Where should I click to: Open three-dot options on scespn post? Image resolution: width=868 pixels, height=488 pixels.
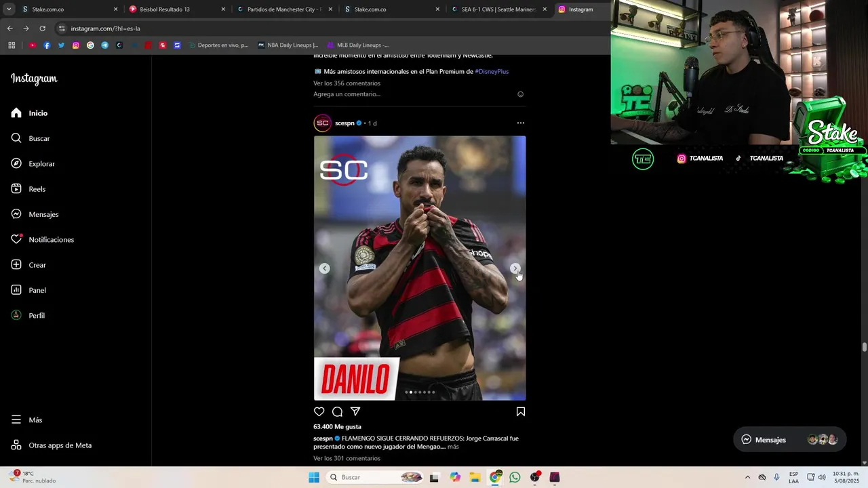[521, 123]
